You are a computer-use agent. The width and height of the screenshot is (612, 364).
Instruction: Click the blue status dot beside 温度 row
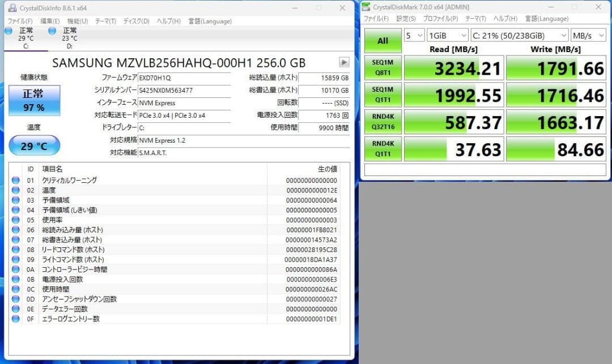pyautogui.click(x=15, y=189)
